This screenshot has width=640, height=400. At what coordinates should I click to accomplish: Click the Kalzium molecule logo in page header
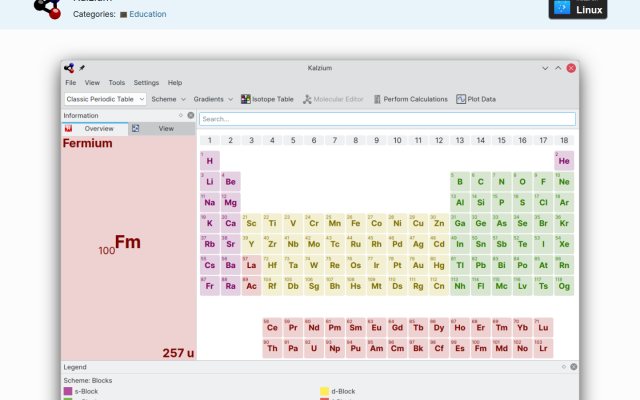point(47,9)
